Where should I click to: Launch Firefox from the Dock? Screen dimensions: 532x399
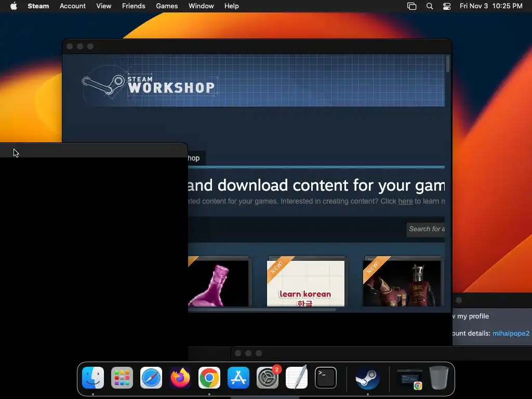click(x=180, y=377)
